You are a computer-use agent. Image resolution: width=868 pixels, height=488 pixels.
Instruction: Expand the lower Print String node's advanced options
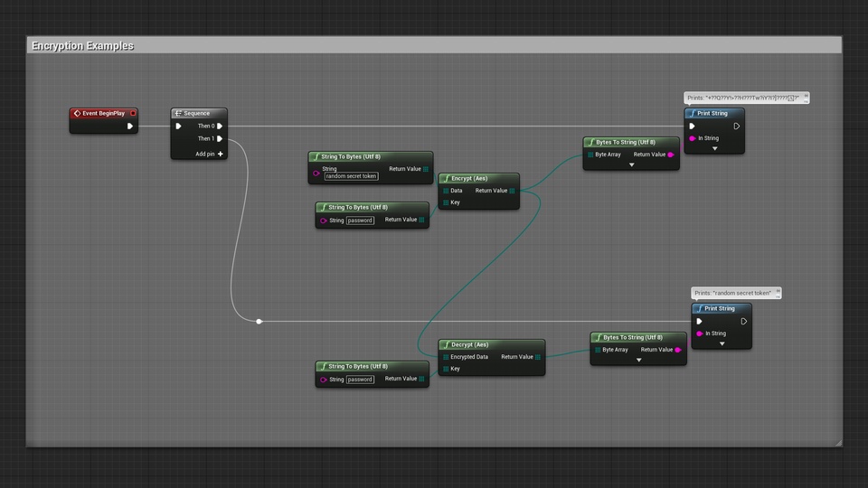pos(722,344)
